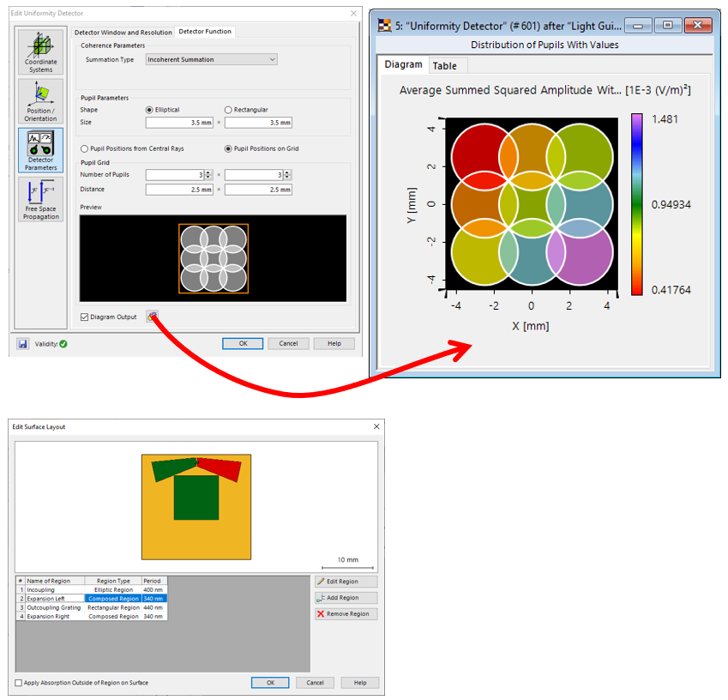Click the save icon beside Validity
Viewport: 728px width, 700px height.
pos(22,344)
